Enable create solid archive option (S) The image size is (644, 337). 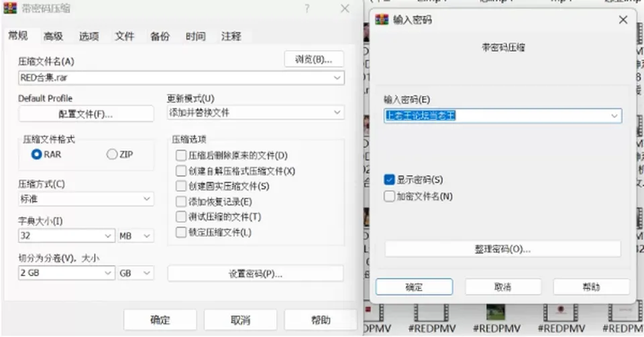180,186
